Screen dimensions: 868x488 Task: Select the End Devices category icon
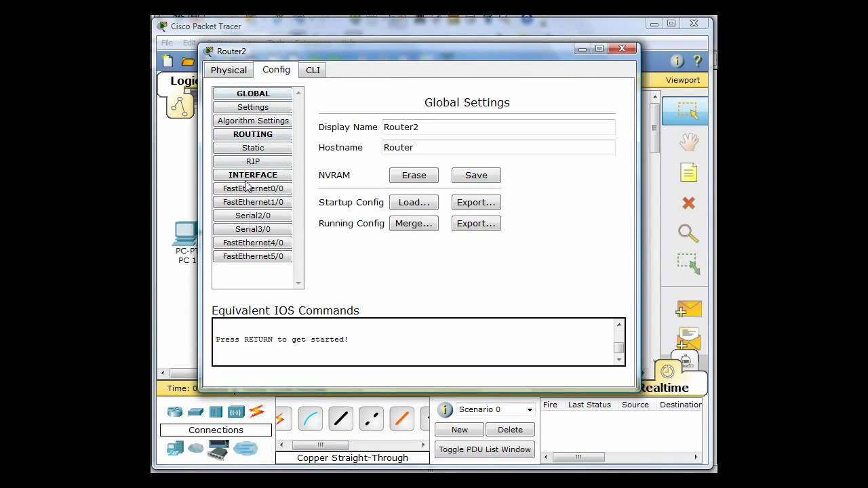175,448
